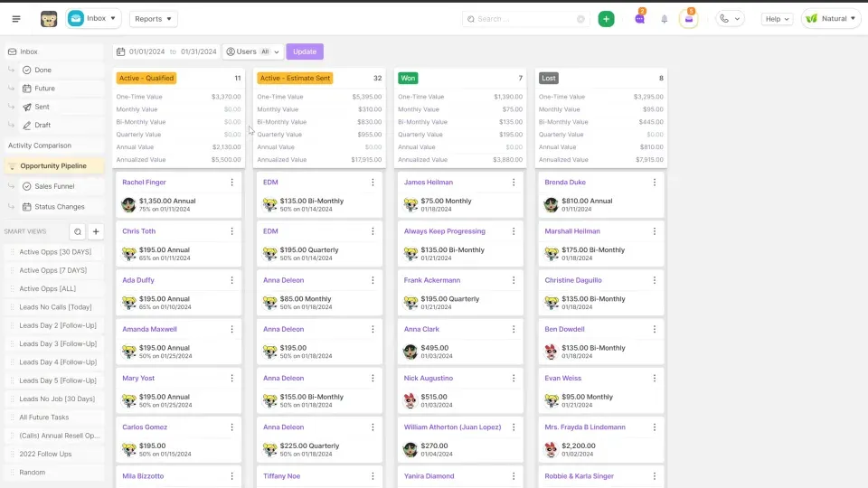Expand the Reports dropdown
This screenshot has height=488, width=868.
[154, 19]
